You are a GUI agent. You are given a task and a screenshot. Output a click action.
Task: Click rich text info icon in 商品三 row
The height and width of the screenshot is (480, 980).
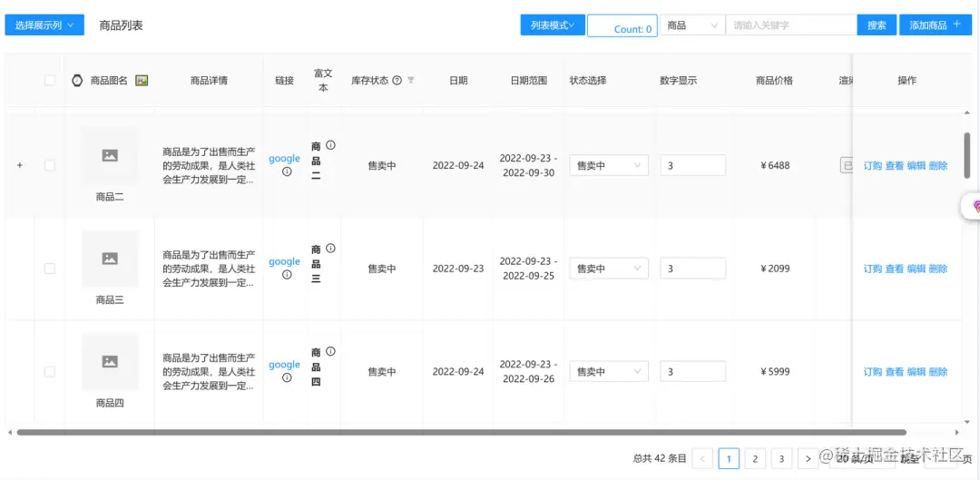click(x=330, y=249)
